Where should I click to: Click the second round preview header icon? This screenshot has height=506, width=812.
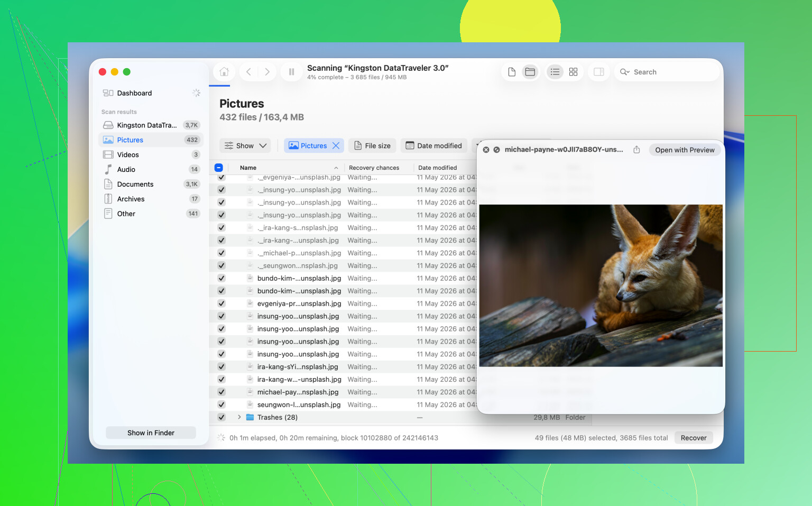pyautogui.click(x=497, y=150)
